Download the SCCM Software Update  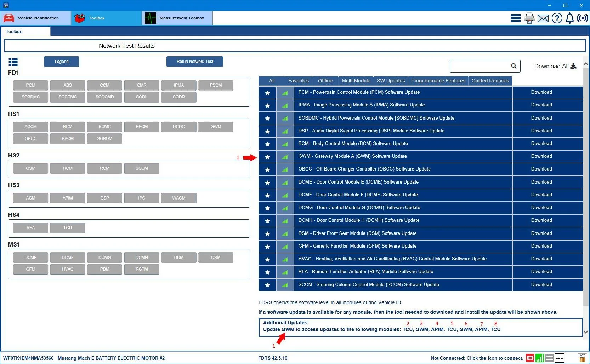(541, 285)
